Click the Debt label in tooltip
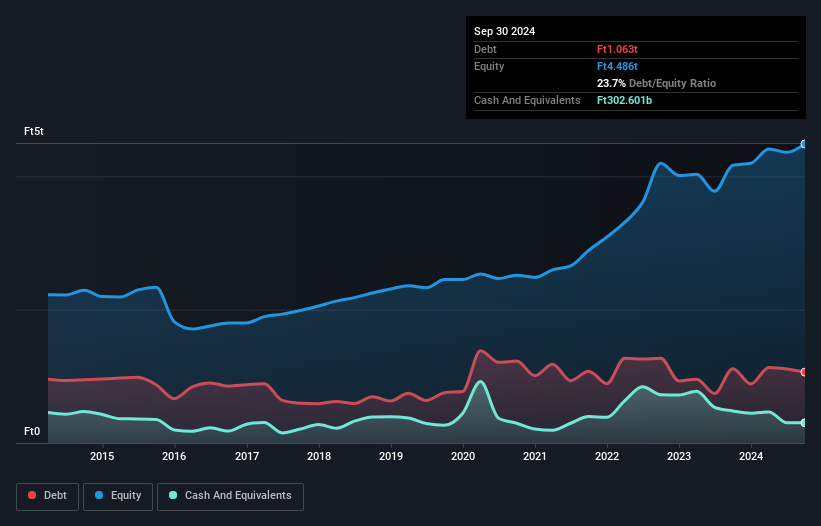 pos(485,49)
